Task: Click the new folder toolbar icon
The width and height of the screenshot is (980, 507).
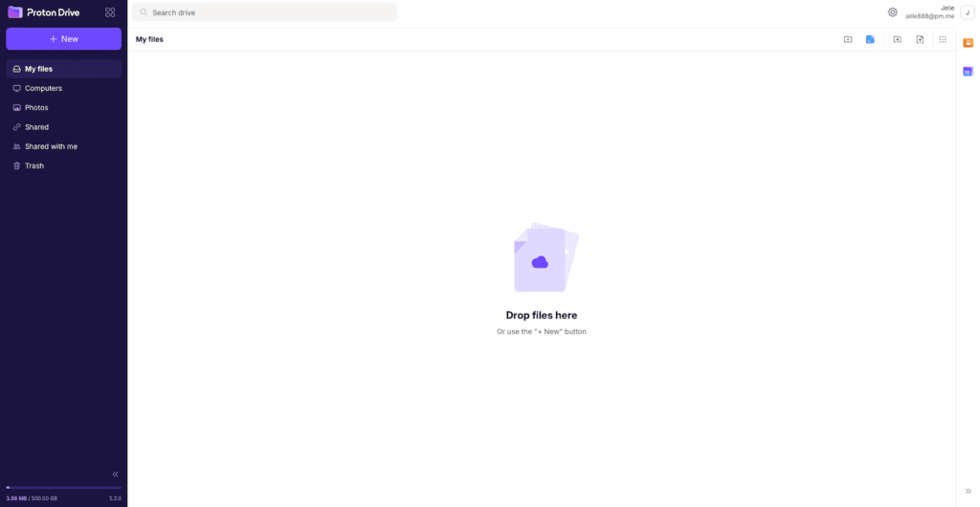Action: (848, 39)
